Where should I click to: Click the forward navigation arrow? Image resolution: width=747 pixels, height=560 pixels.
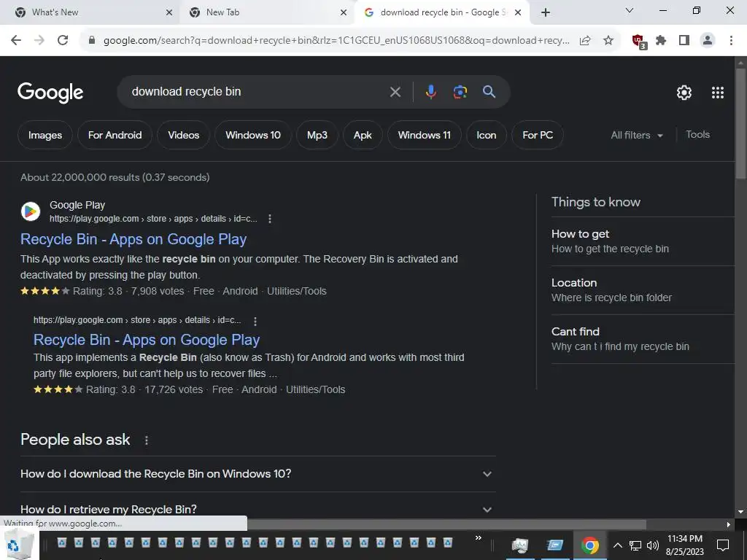(x=39, y=41)
